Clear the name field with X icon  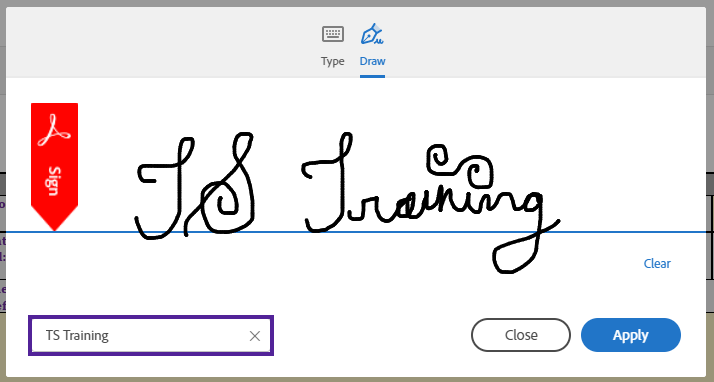pos(255,336)
